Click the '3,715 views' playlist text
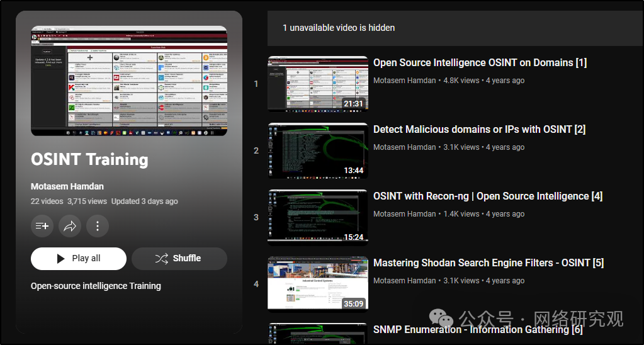This screenshot has height=345, width=644. pos(87,201)
